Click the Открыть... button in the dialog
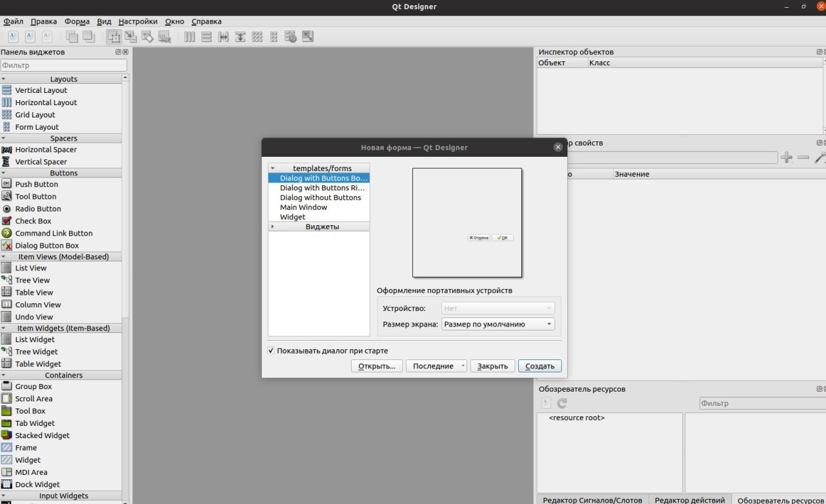This screenshot has width=826, height=504. tap(377, 366)
